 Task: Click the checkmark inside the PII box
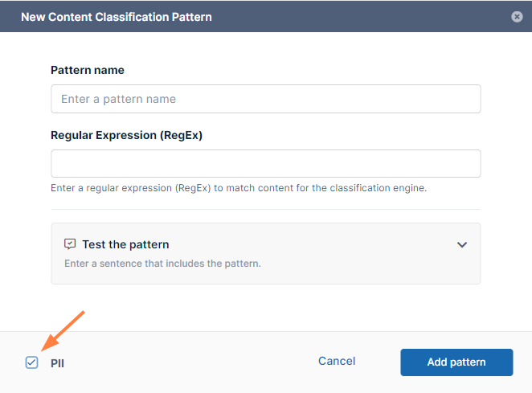(31, 362)
